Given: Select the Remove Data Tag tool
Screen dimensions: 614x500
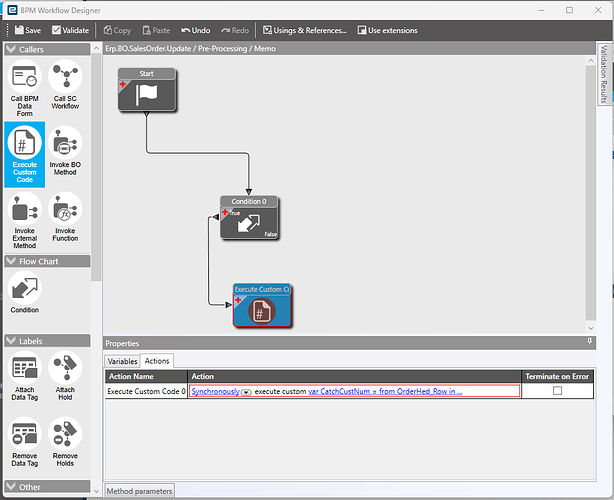Looking at the screenshot, I should point(25,442).
